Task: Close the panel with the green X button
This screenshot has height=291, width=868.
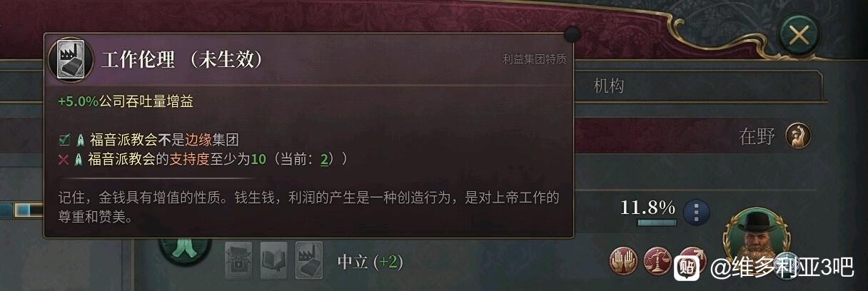Action: (x=799, y=35)
